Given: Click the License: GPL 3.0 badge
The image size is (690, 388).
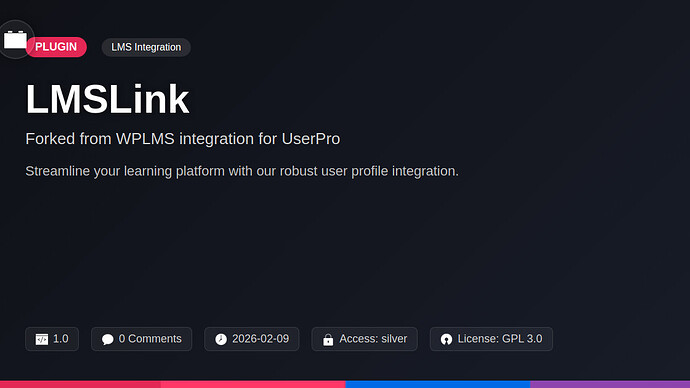Looking at the screenshot, I should 491,339.
